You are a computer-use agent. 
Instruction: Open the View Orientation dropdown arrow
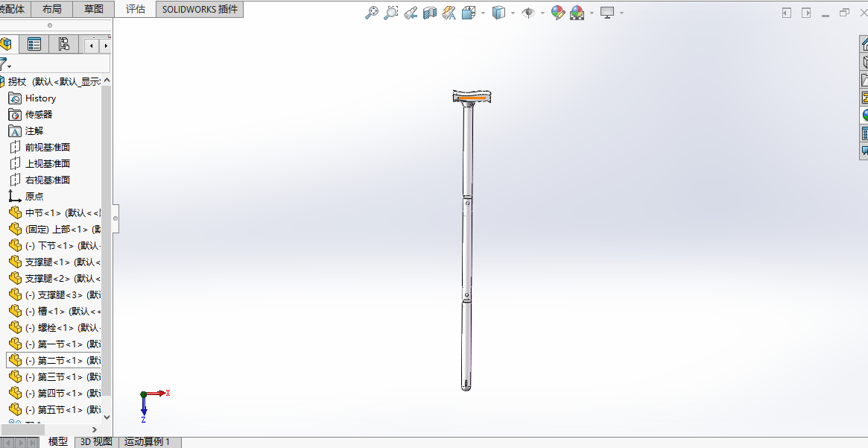484,13
